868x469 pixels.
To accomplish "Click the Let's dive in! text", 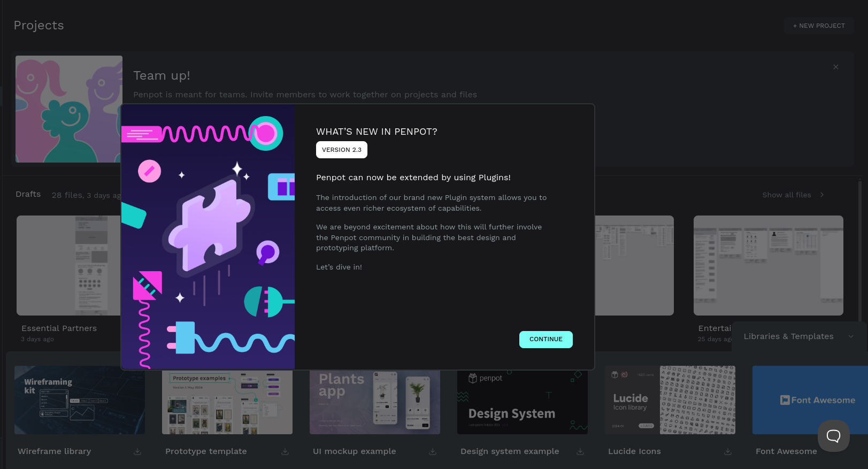I will [339, 267].
